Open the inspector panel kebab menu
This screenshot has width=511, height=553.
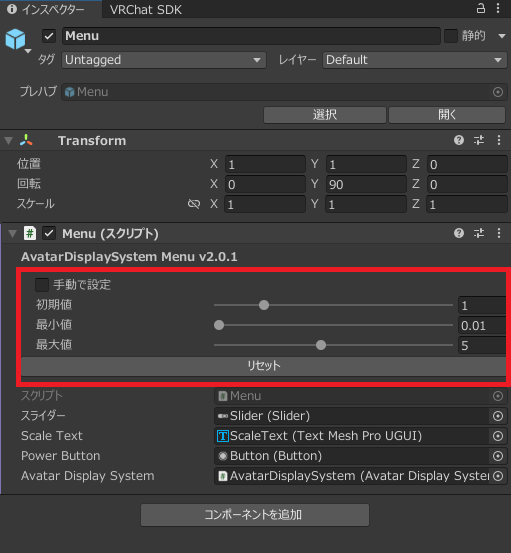point(498,8)
